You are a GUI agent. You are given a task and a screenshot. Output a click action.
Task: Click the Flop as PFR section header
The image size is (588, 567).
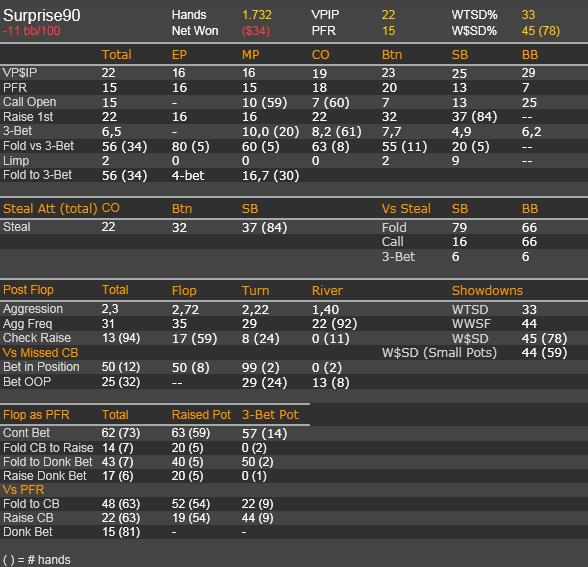click(36, 415)
